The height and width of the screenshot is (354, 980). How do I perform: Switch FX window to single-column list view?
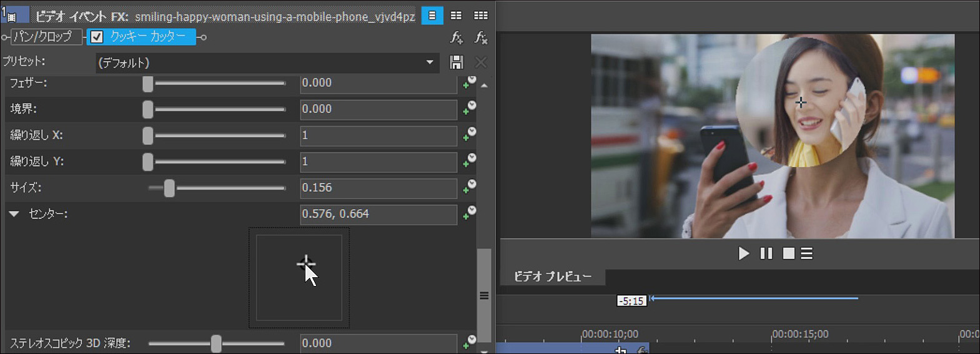click(432, 16)
